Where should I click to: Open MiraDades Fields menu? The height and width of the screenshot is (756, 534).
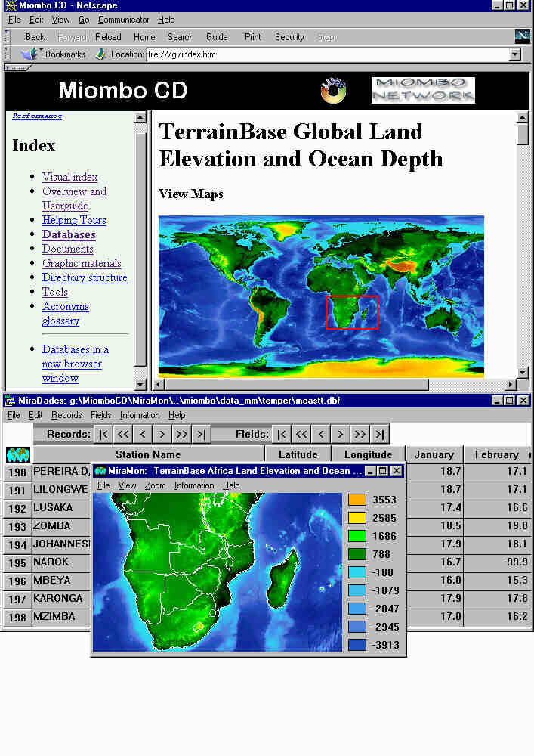100,415
